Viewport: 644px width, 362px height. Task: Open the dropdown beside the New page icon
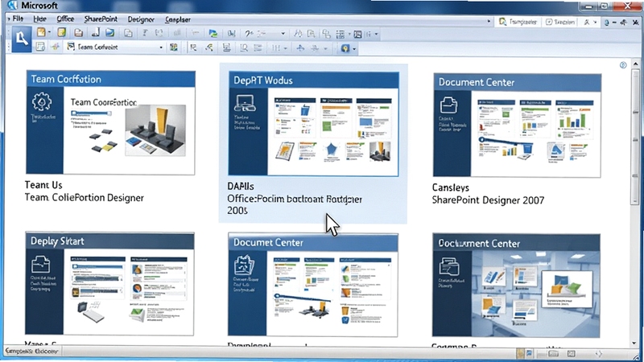(49, 32)
